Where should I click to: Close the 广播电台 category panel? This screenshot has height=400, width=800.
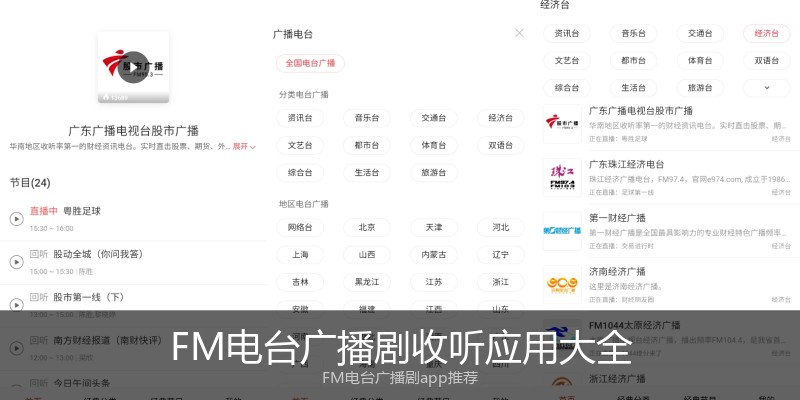519,33
